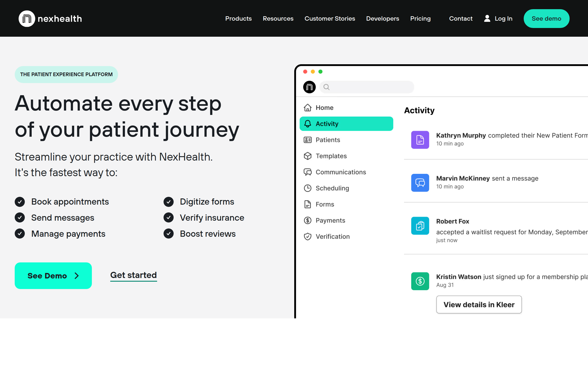Click the Communications chat bubble icon
The height and width of the screenshot is (367, 588).
click(308, 172)
